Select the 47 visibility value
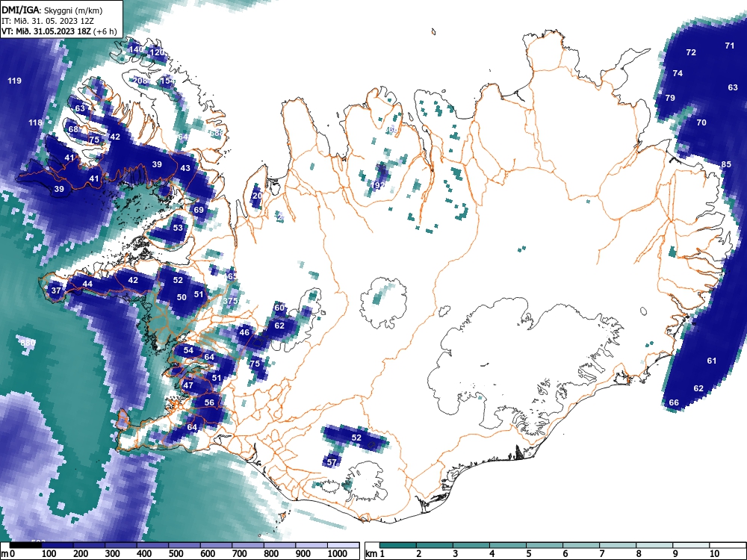 [189, 385]
